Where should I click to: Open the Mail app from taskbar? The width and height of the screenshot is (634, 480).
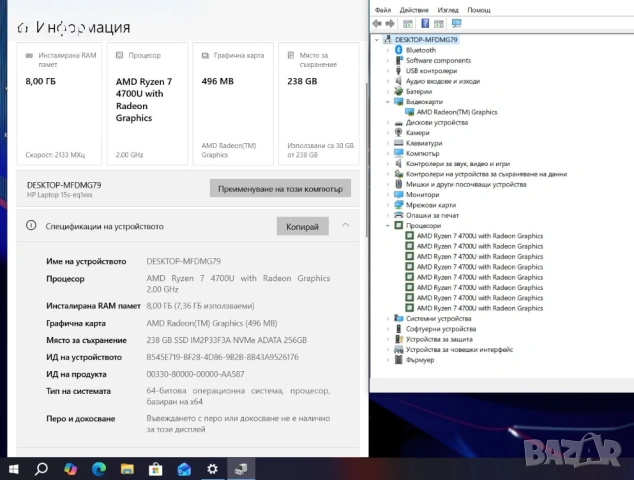(184, 469)
